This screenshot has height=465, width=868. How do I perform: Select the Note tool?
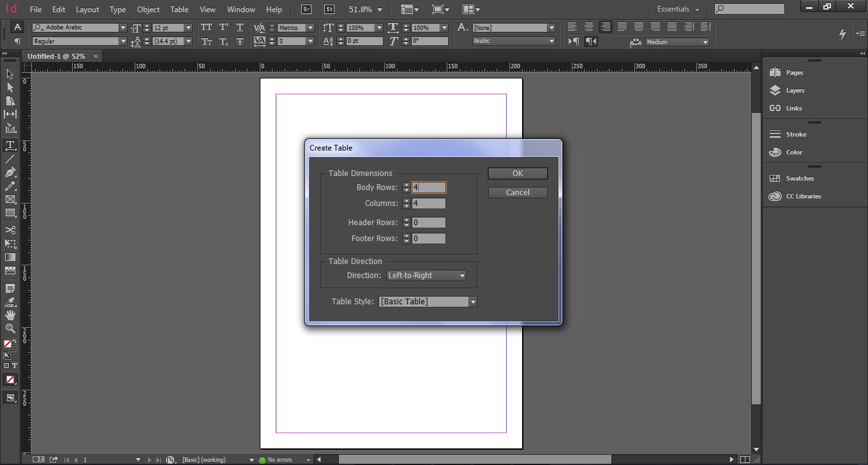[10, 288]
